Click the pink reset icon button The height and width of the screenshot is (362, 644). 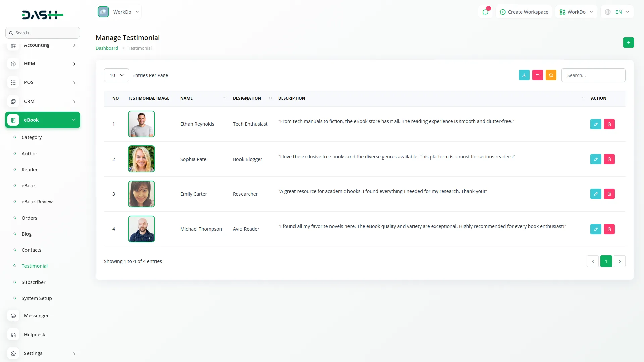[x=537, y=75]
